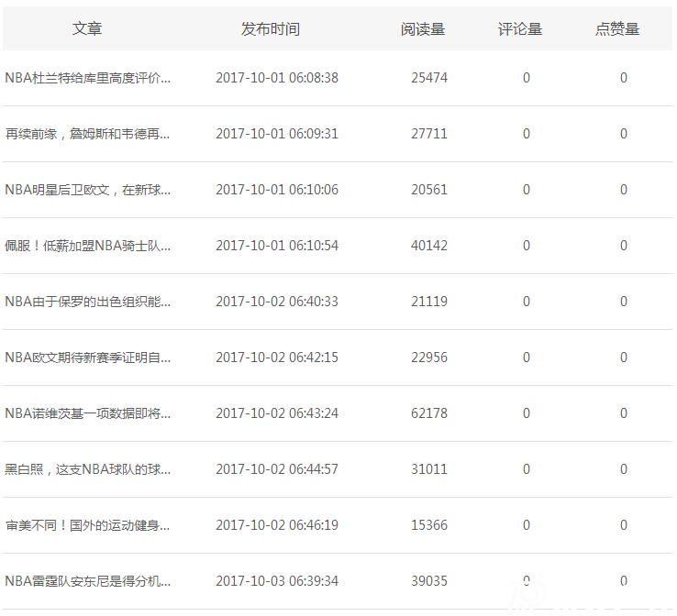The width and height of the screenshot is (677, 616).
Task: Click the read count 40142
Action: [x=429, y=246]
